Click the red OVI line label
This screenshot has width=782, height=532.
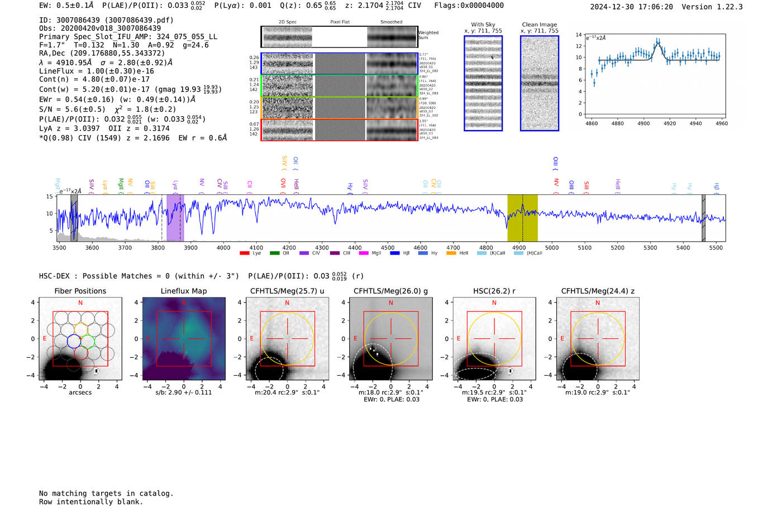[283, 185]
